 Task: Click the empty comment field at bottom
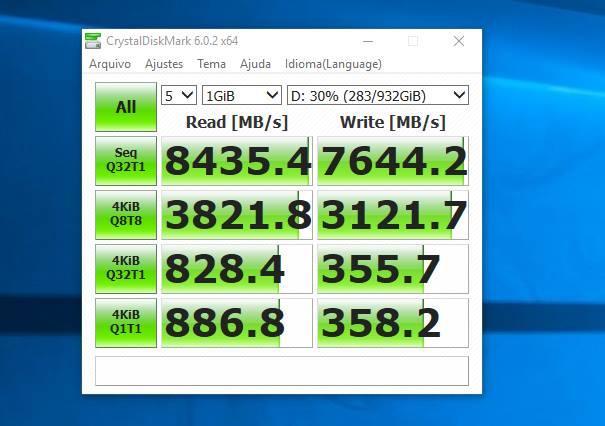click(282, 371)
